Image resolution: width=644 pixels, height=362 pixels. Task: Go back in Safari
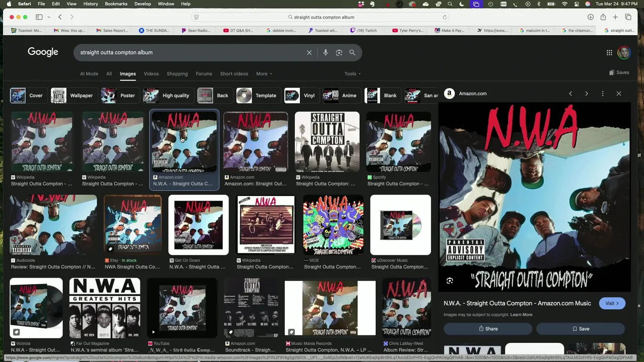tap(60, 17)
